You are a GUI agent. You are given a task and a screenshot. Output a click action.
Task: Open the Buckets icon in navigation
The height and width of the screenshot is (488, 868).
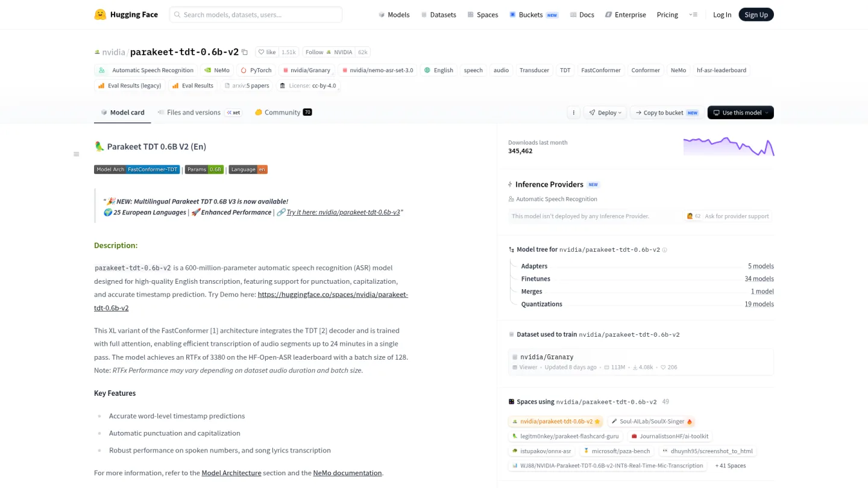[x=512, y=14]
